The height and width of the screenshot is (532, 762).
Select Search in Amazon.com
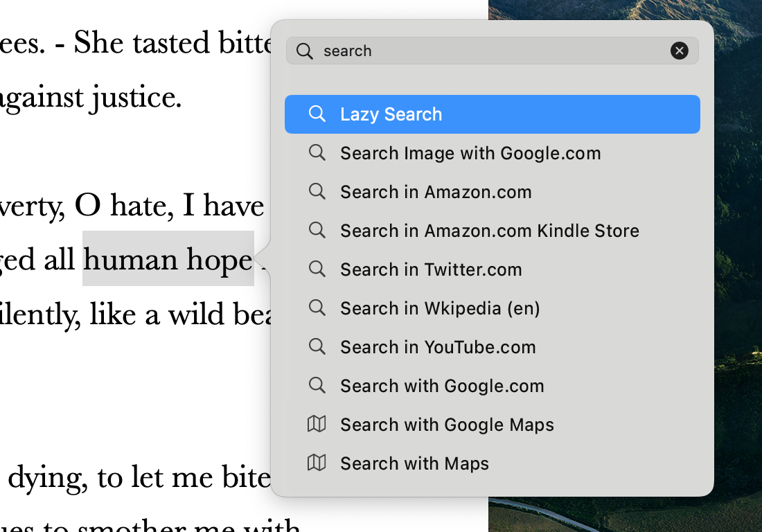pos(493,192)
